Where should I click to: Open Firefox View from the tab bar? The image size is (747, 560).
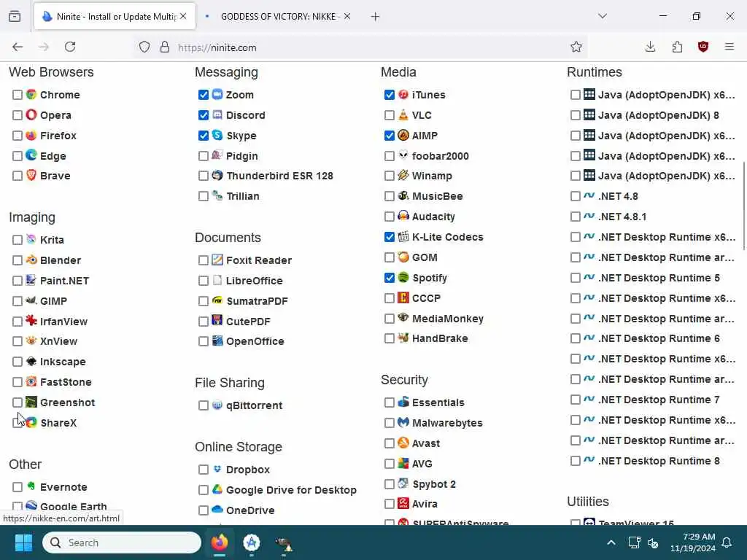[x=15, y=16]
